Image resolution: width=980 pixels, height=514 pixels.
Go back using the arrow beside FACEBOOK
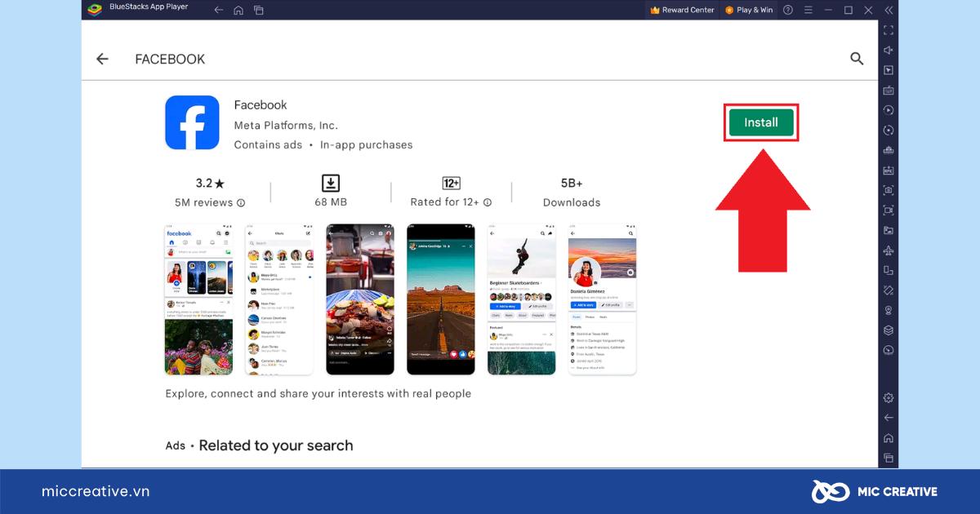tap(102, 59)
